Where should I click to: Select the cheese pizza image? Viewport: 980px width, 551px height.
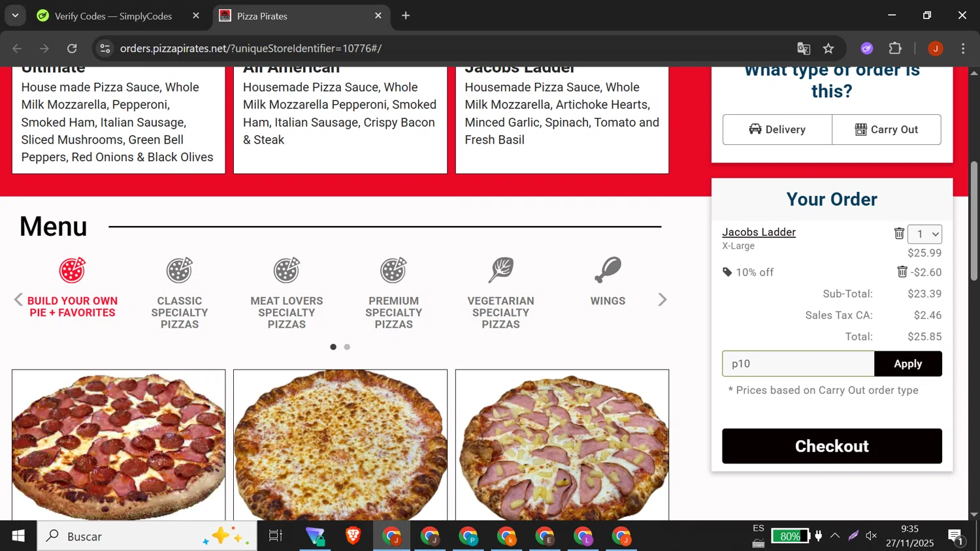[x=340, y=445]
